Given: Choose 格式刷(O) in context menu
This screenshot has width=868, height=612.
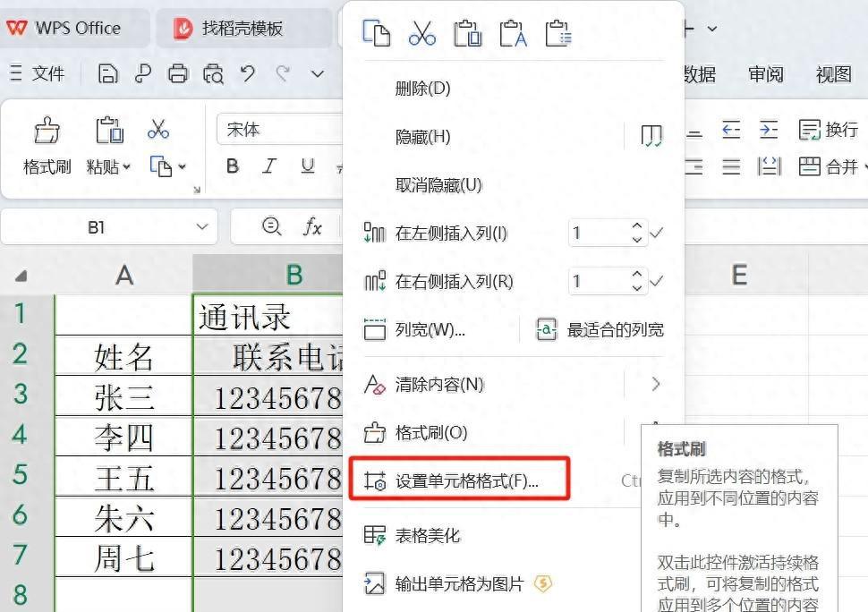Looking at the screenshot, I should [x=415, y=432].
